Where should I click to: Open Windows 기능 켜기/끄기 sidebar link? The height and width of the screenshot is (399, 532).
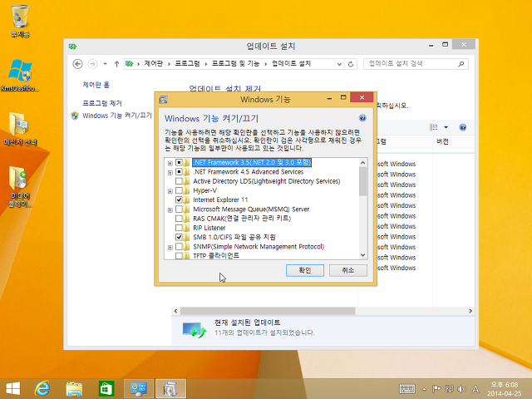pos(117,116)
